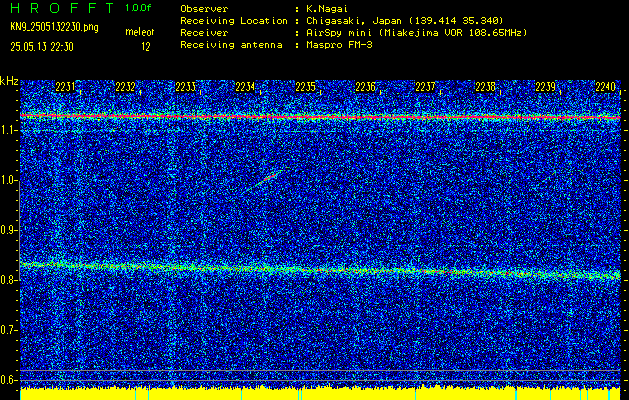
Task: Click the 1.1 frequency axis label
Action: click(8, 131)
